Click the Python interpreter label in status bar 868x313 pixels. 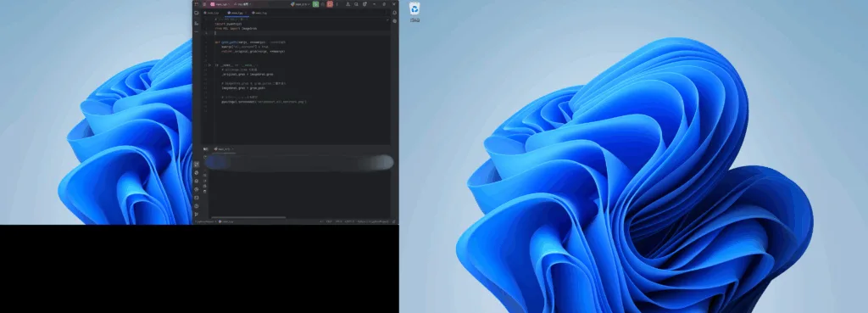373,221
